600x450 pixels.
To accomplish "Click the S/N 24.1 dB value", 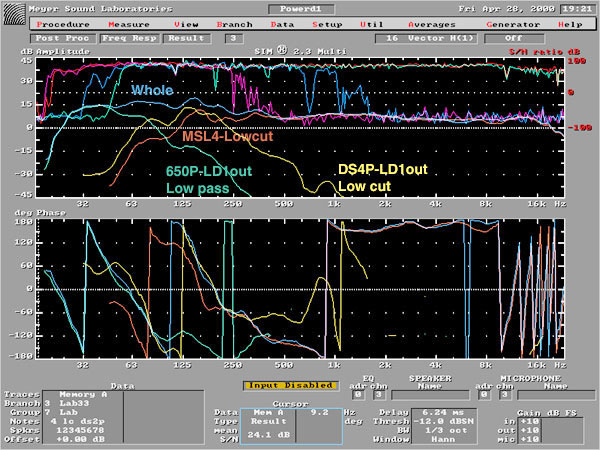I will [x=268, y=435].
